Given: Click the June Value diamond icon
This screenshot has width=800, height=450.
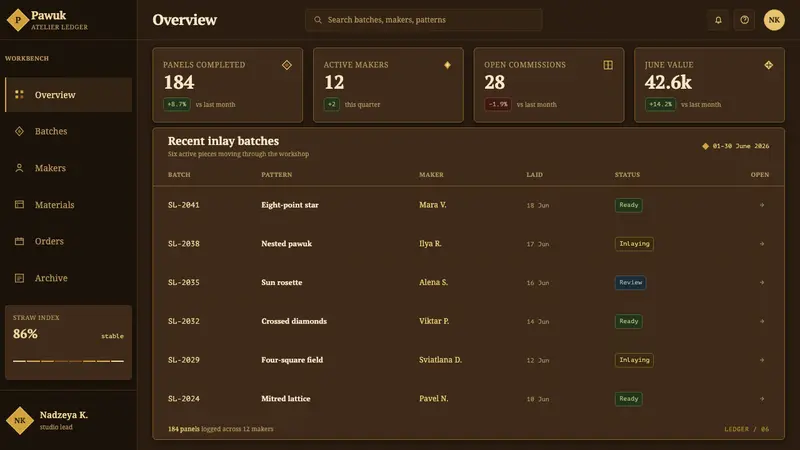Looking at the screenshot, I should tap(768, 65).
